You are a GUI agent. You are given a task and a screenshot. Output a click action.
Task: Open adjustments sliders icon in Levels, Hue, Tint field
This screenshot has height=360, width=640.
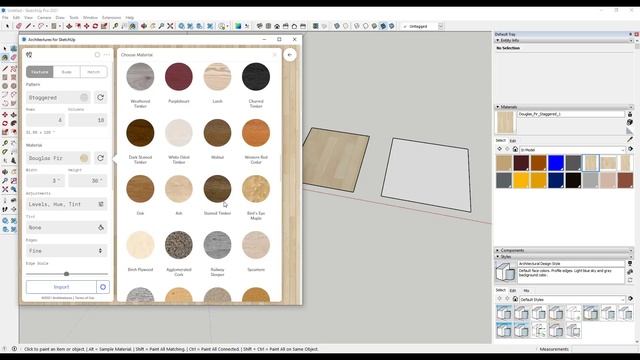pos(101,204)
